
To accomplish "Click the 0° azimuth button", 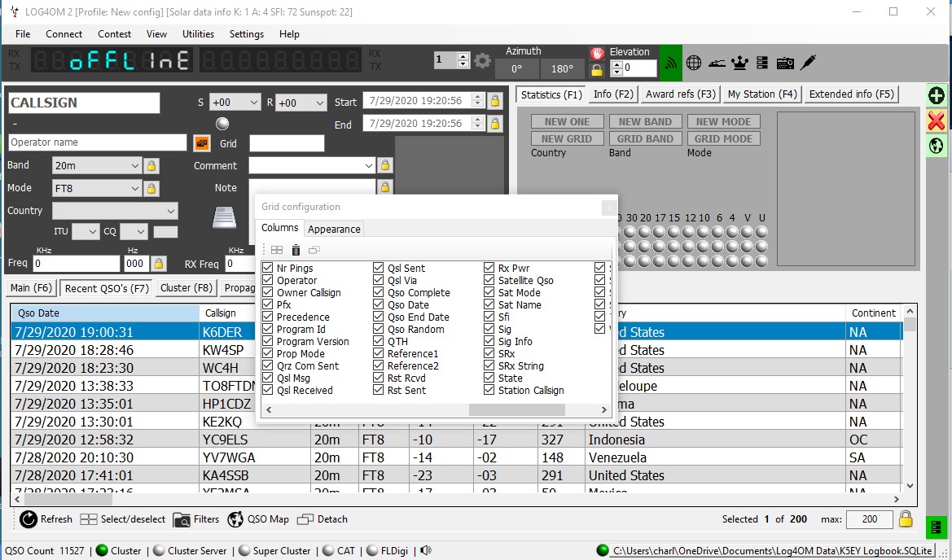I will click(516, 68).
